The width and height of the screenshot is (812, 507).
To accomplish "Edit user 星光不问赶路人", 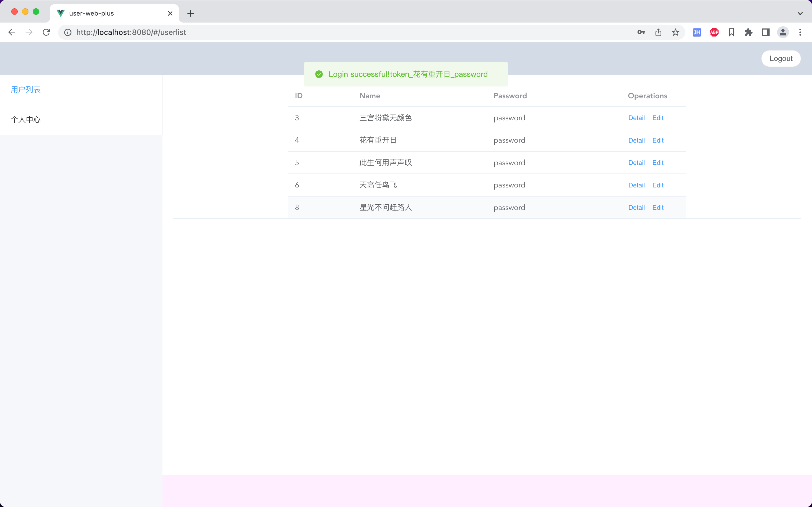I will (x=658, y=208).
